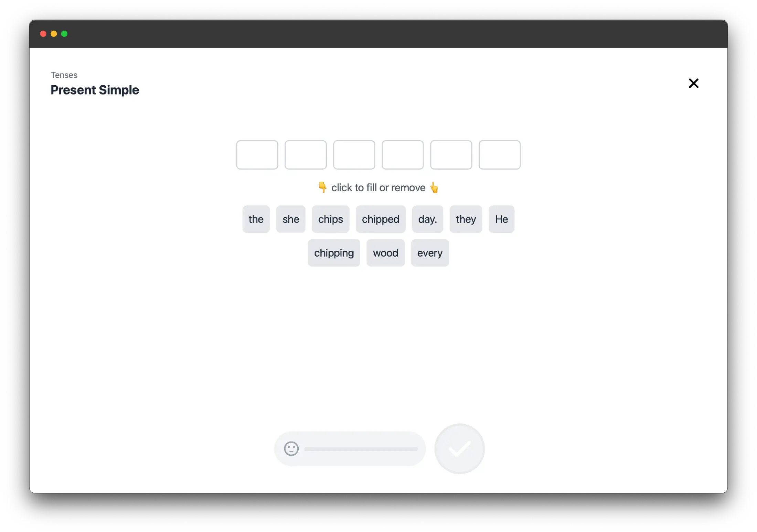Toggle visibility of sixth empty answer slot
The height and width of the screenshot is (532, 757).
pyautogui.click(x=500, y=154)
